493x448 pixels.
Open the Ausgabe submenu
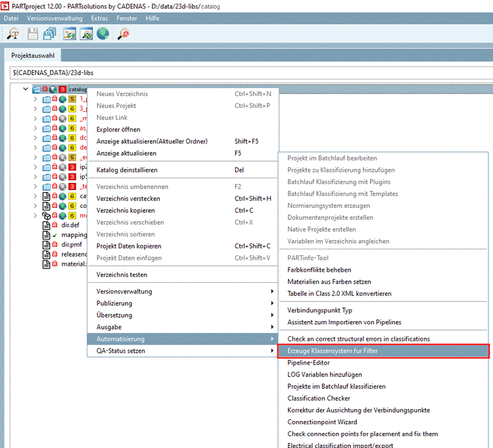[x=183, y=327]
